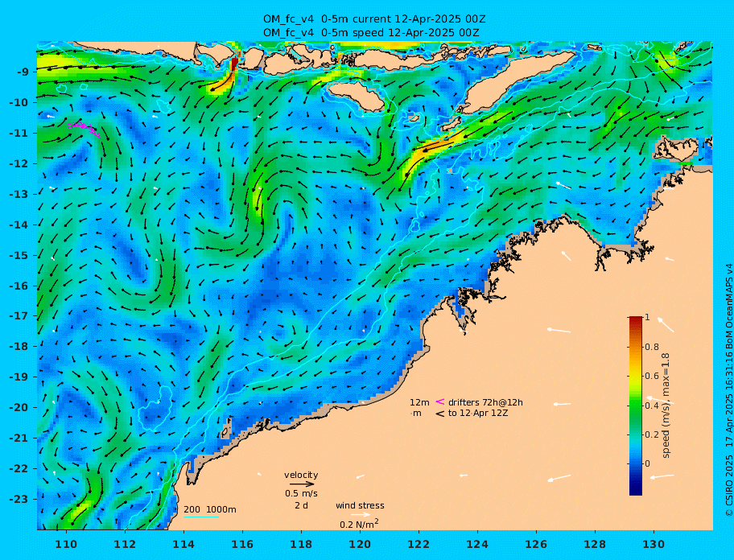Image resolution: width=734 pixels, height=560 pixels.
Task: Click the cyan depth contour legend line
Action: coord(201,517)
